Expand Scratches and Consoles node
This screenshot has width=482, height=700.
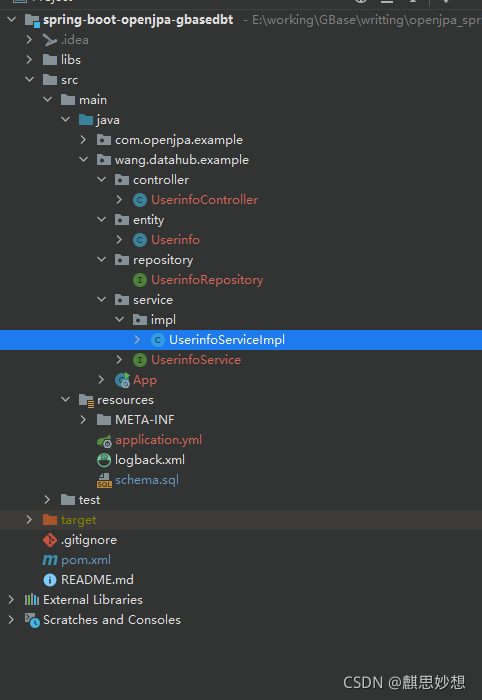point(11,620)
